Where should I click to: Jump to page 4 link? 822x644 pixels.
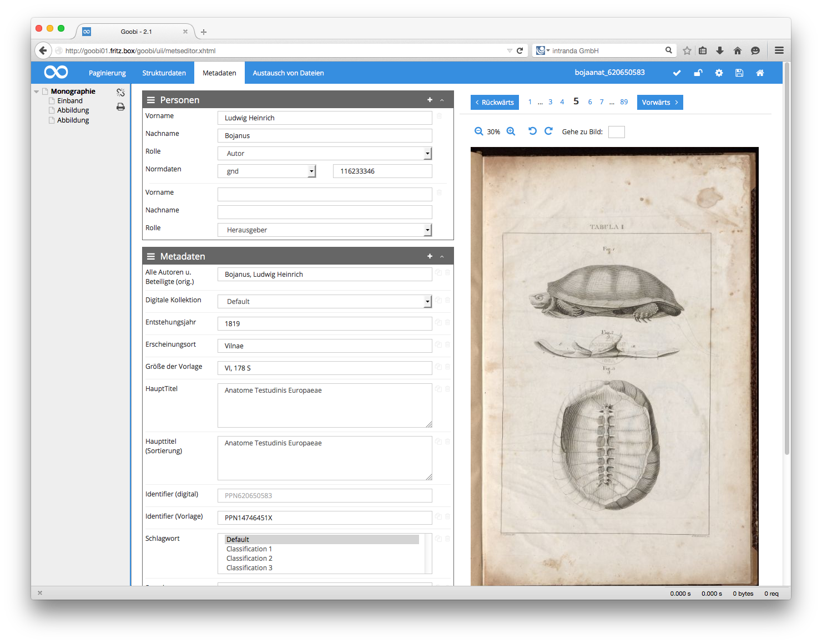(x=562, y=102)
